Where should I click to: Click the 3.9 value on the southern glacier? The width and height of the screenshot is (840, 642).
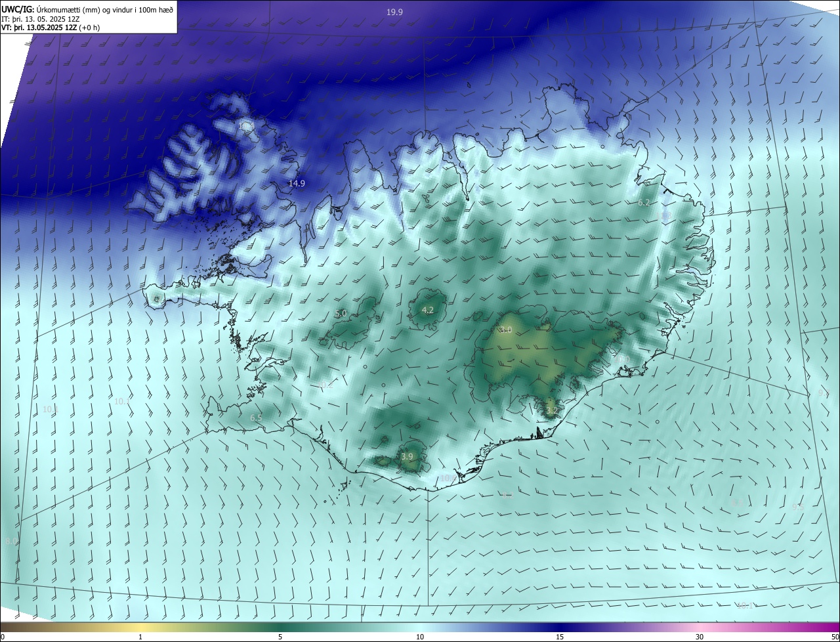[x=407, y=457]
